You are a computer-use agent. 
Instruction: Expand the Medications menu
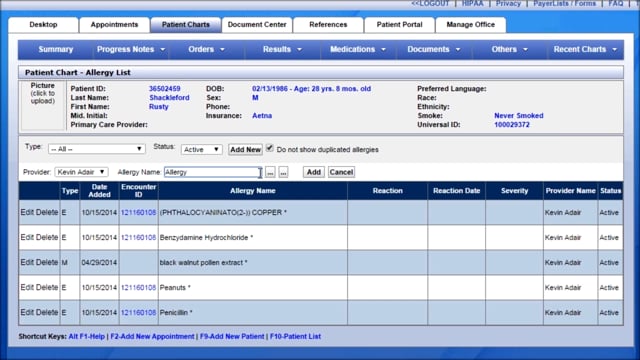(358, 49)
